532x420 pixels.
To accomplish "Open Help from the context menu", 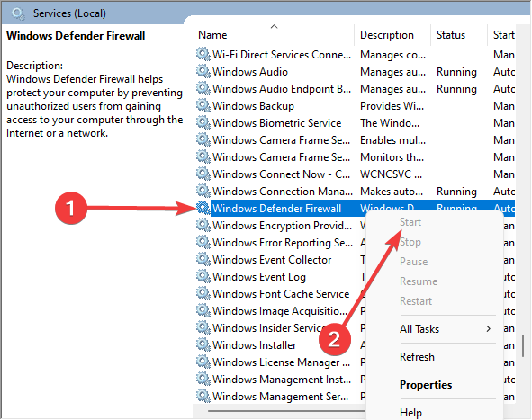I will click(410, 413).
